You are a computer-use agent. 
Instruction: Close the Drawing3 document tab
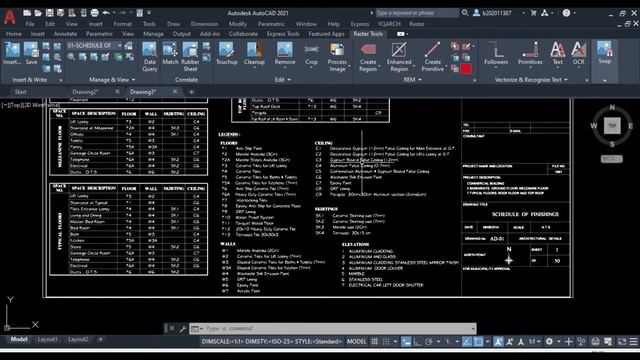point(175,92)
